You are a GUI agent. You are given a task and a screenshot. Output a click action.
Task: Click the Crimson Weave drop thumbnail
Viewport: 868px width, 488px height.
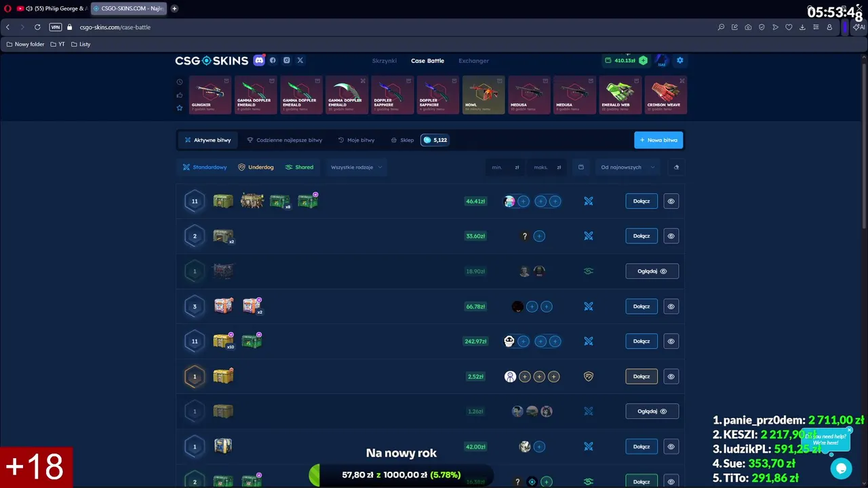pos(665,95)
